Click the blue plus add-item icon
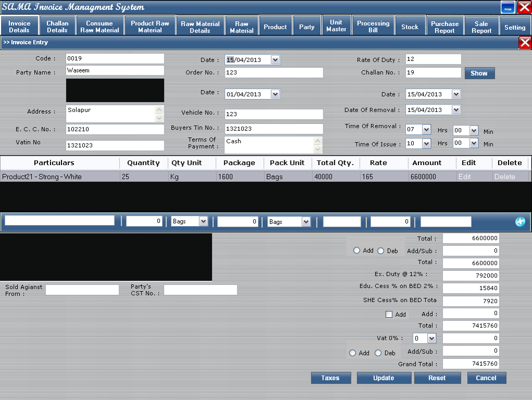The width and height of the screenshot is (532, 400). (x=520, y=222)
